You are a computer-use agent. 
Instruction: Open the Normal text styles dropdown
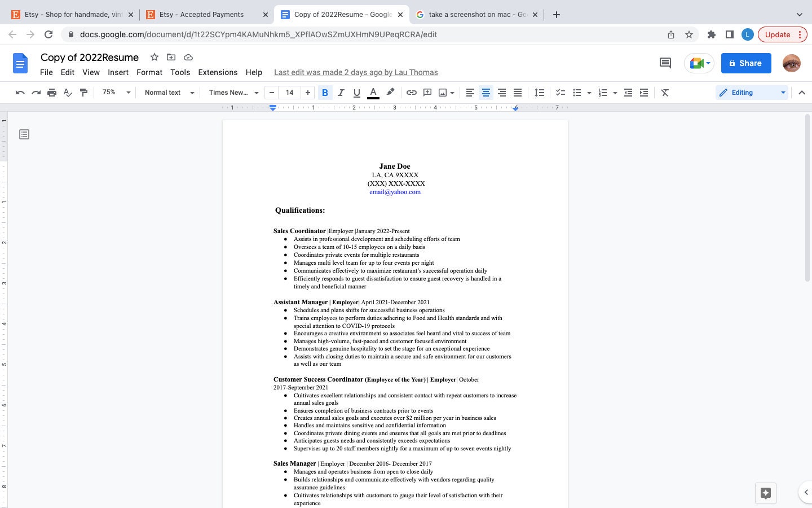pos(169,93)
